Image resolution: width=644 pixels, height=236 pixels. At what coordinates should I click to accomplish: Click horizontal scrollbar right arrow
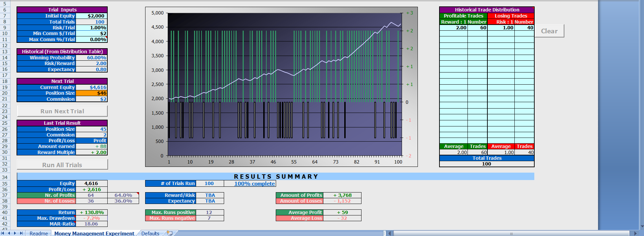click(635, 233)
